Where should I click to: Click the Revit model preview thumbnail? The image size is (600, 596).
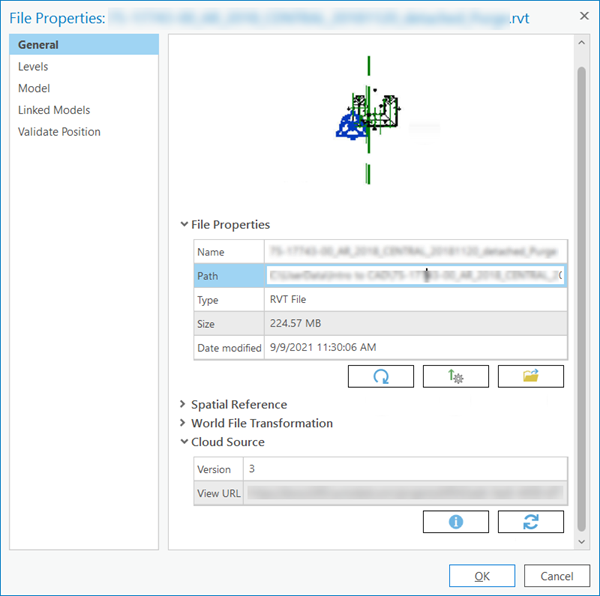click(x=368, y=120)
